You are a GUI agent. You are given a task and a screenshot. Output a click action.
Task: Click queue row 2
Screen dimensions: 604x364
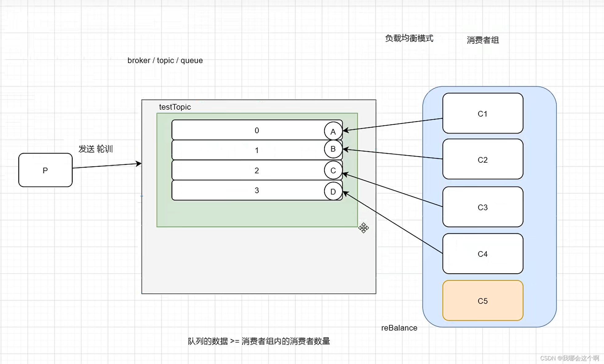(x=257, y=170)
